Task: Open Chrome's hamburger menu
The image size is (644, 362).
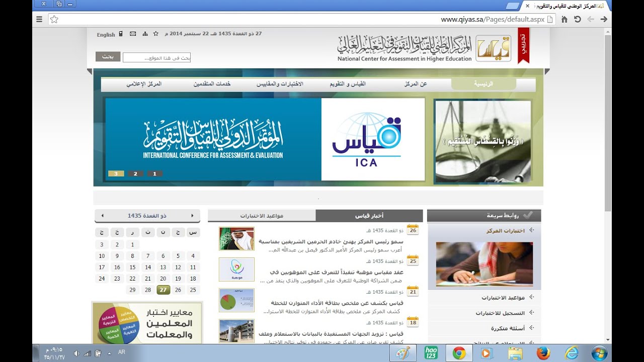Action: pyautogui.click(x=39, y=19)
